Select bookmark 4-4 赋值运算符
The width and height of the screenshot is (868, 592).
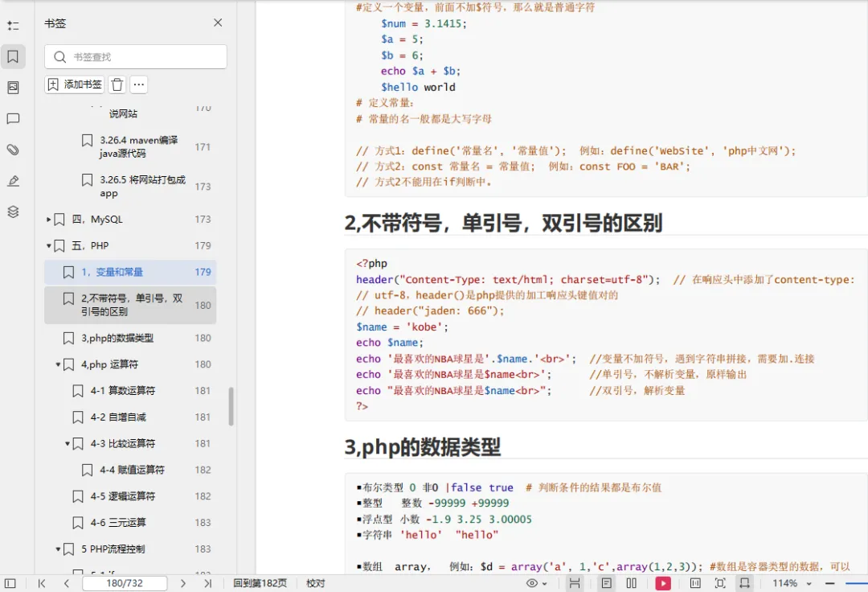[132, 470]
